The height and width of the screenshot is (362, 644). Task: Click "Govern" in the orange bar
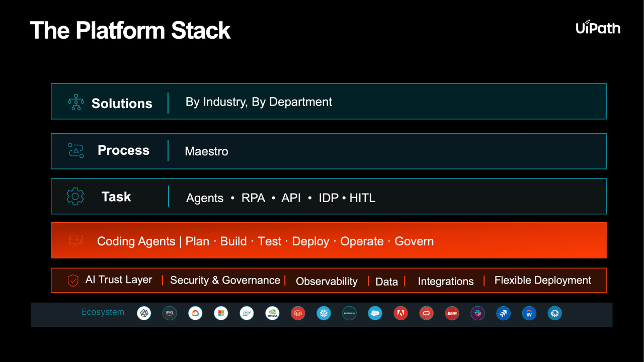point(414,241)
